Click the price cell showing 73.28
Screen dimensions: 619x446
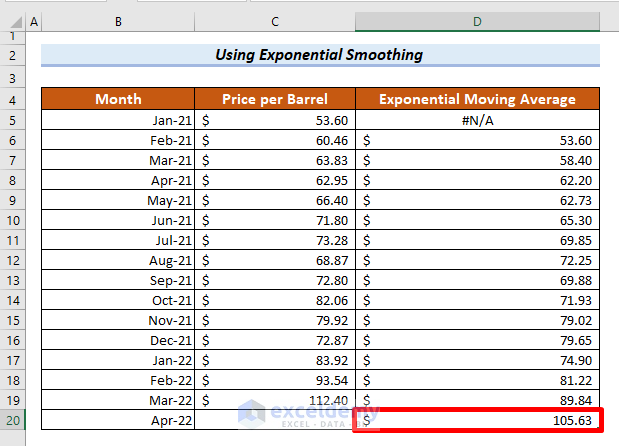[x=275, y=240]
